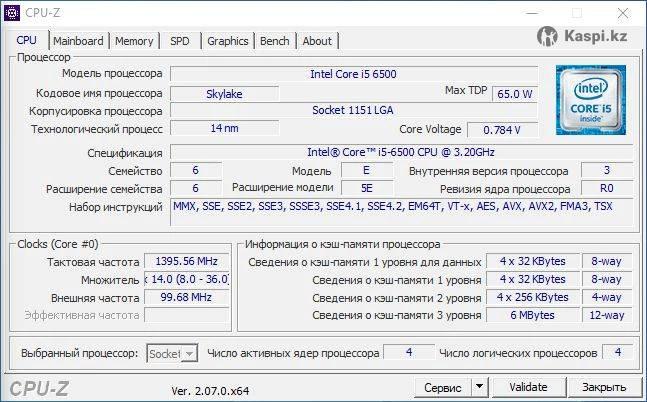Select the CPU tab
The width and height of the screenshot is (647, 402).
click(x=27, y=40)
